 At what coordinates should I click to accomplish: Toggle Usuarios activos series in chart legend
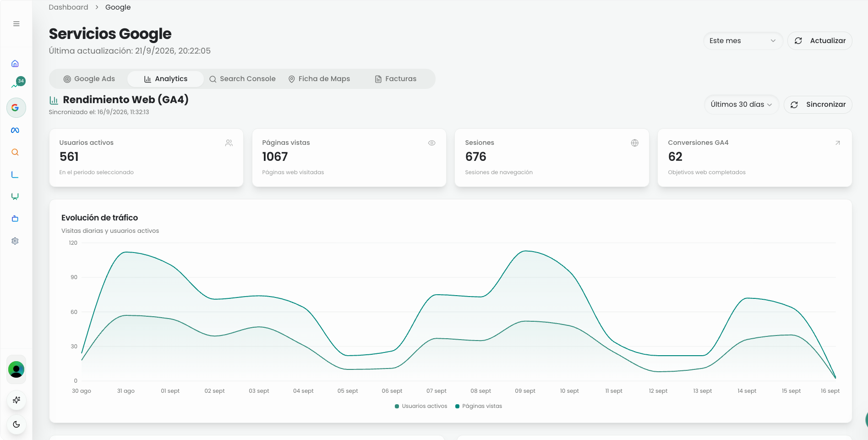coord(421,406)
